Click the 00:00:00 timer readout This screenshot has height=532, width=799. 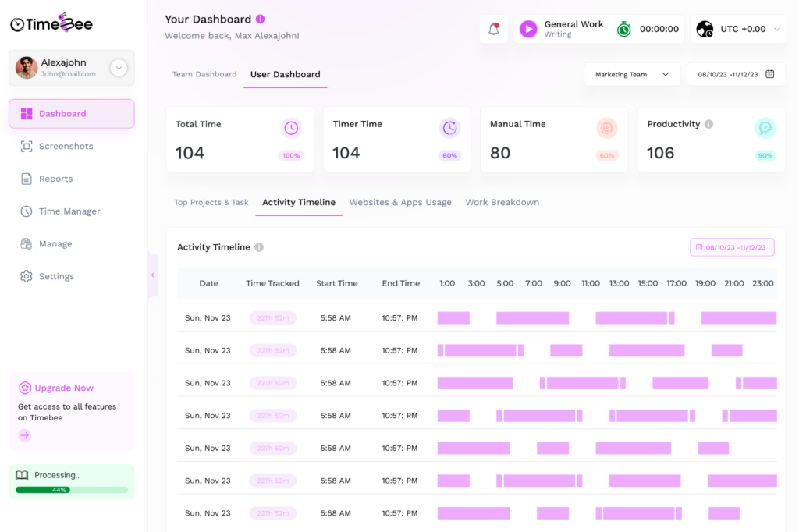coord(659,29)
